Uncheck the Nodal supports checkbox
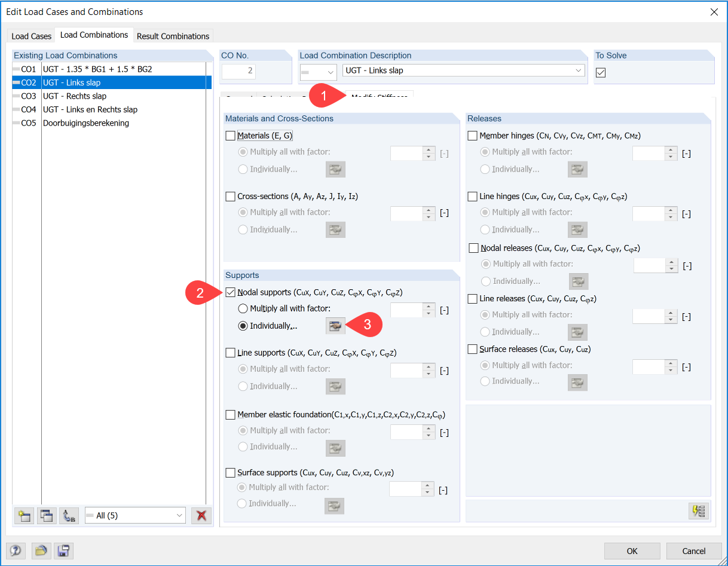Viewport: 728px width, 566px height. click(231, 292)
